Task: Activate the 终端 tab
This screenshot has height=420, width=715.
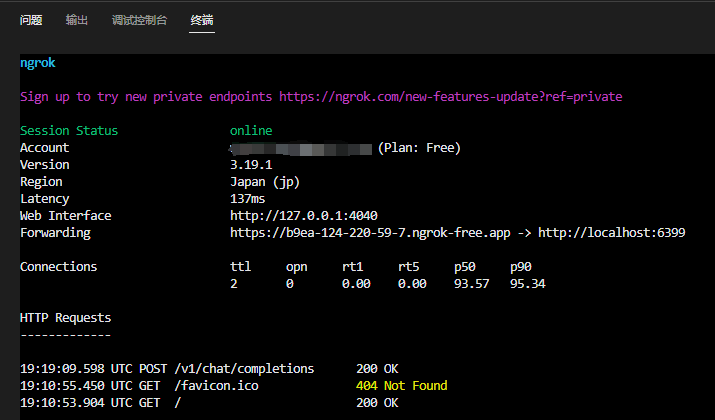Action: [202, 20]
